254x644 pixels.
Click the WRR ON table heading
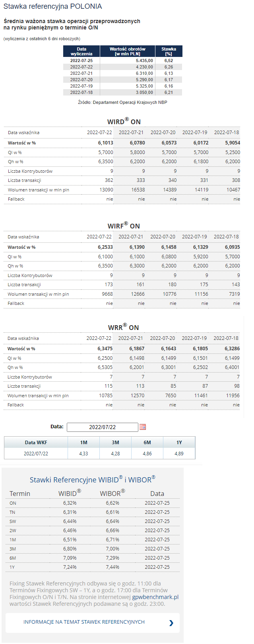pos(124,327)
